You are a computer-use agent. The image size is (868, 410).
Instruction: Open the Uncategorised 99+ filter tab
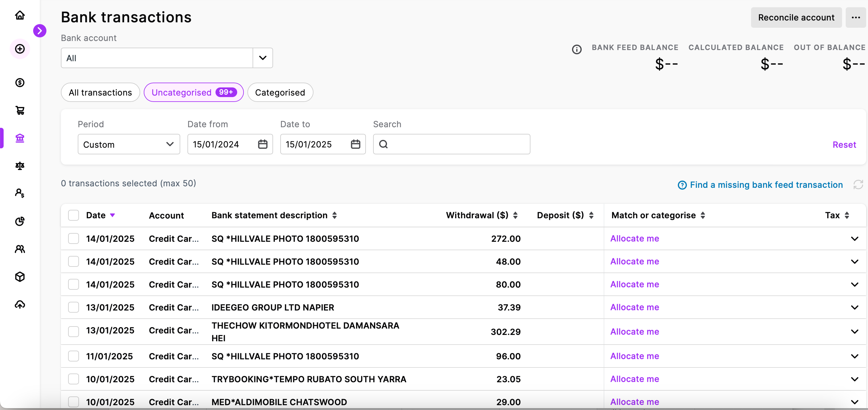click(x=193, y=92)
